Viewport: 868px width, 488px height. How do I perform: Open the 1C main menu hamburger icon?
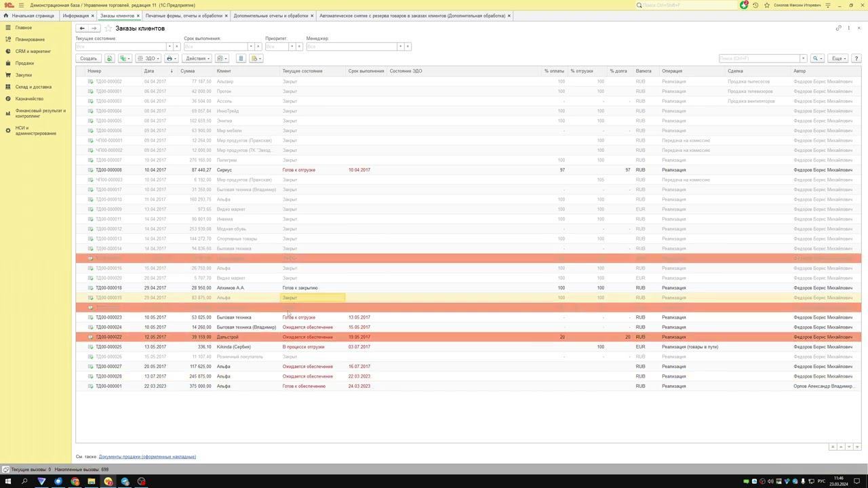pyautogui.click(x=21, y=5)
